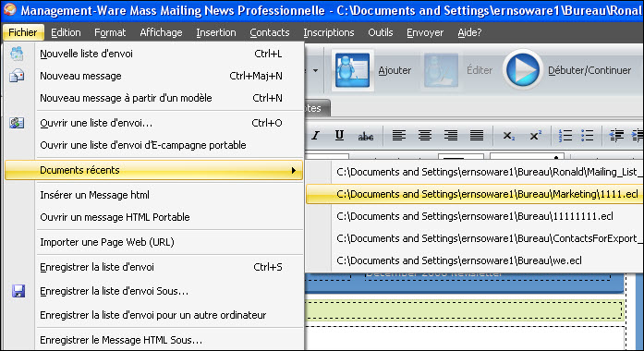Open the Outils menu

click(x=381, y=32)
